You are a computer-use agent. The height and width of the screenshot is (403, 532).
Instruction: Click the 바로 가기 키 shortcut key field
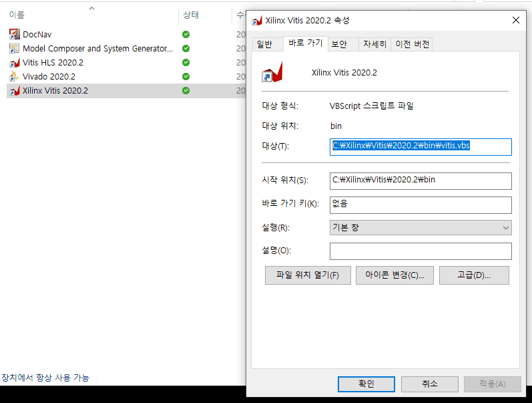pos(421,205)
